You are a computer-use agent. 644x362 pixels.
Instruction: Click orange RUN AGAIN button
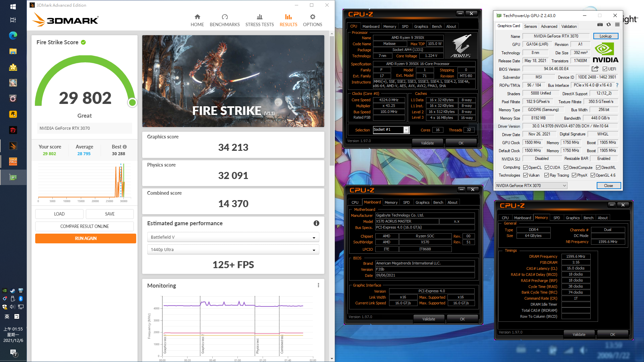coord(86,238)
